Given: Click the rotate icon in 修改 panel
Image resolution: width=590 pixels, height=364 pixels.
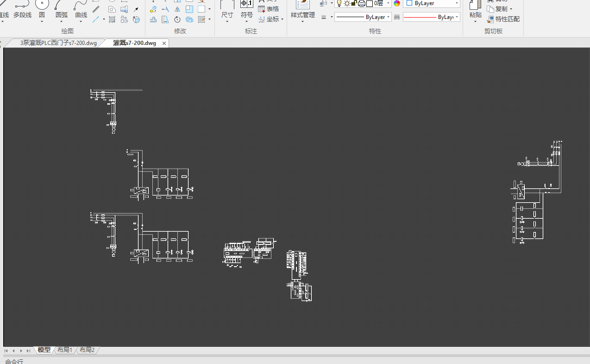Looking at the screenshot, I should (177, 19).
